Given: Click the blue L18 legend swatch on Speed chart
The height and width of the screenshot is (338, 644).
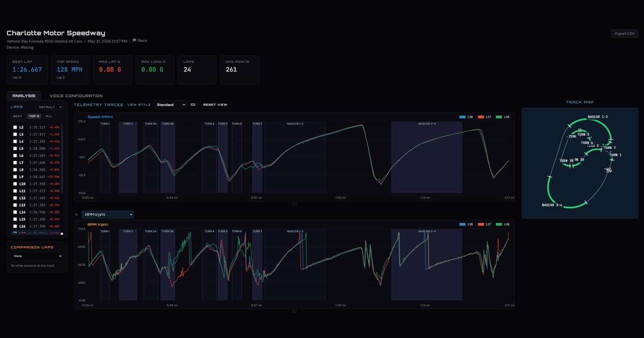Looking at the screenshot, I should 463,116.
